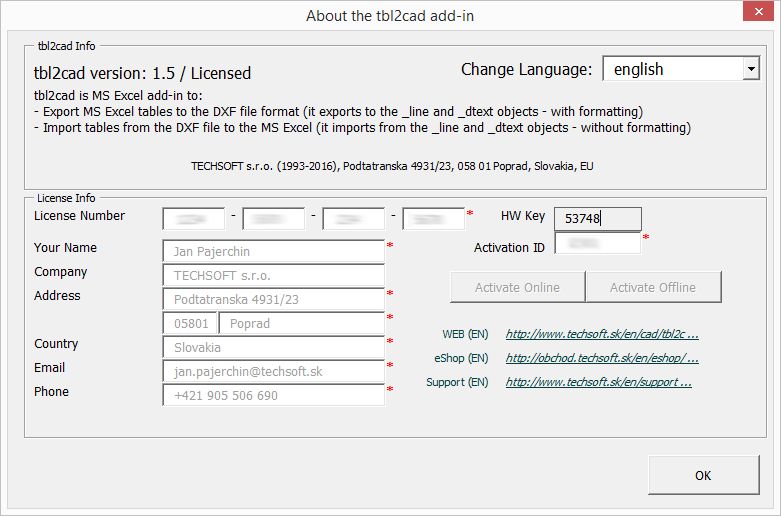The width and height of the screenshot is (781, 516).
Task: Select the second License Number box
Action: click(x=273, y=219)
